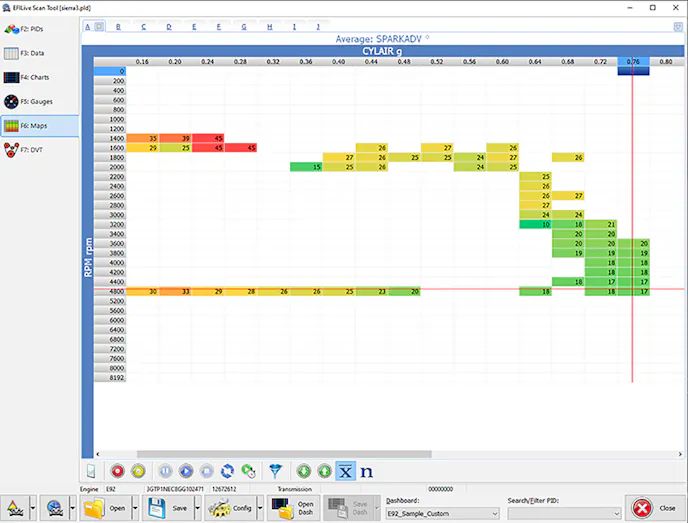The width and height of the screenshot is (688, 523).
Task: Click the red record data button
Action: coord(117,470)
